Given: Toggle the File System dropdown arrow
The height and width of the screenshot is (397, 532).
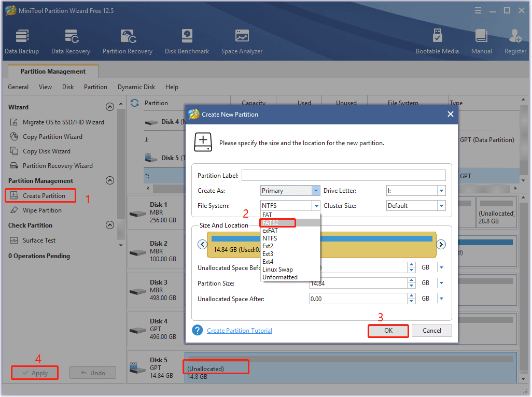Looking at the screenshot, I should 316,206.
